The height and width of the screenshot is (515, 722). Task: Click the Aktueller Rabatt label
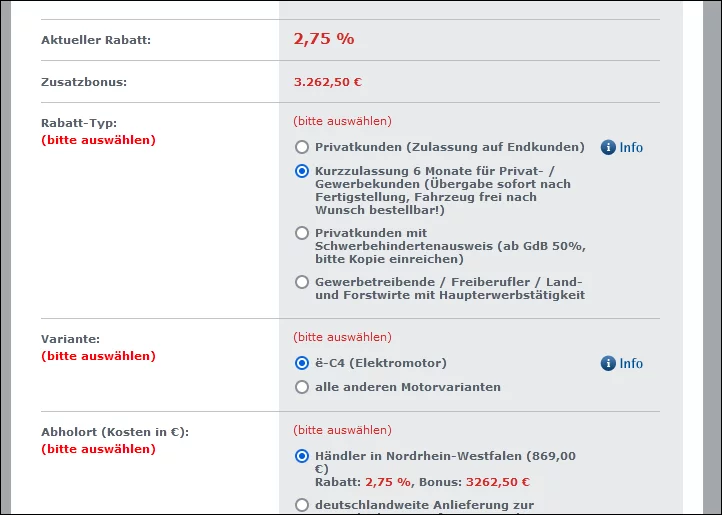(96, 40)
